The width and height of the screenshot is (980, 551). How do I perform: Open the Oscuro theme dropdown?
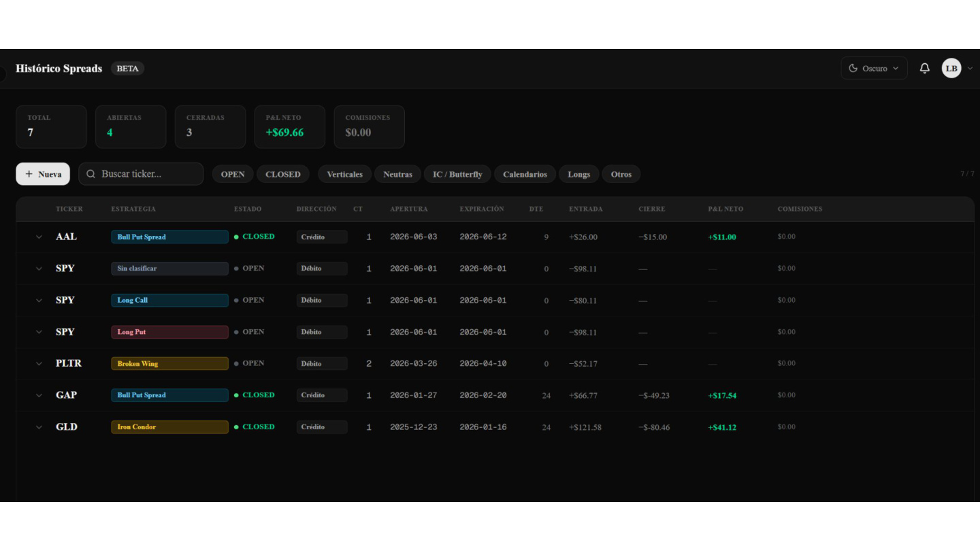(x=874, y=68)
